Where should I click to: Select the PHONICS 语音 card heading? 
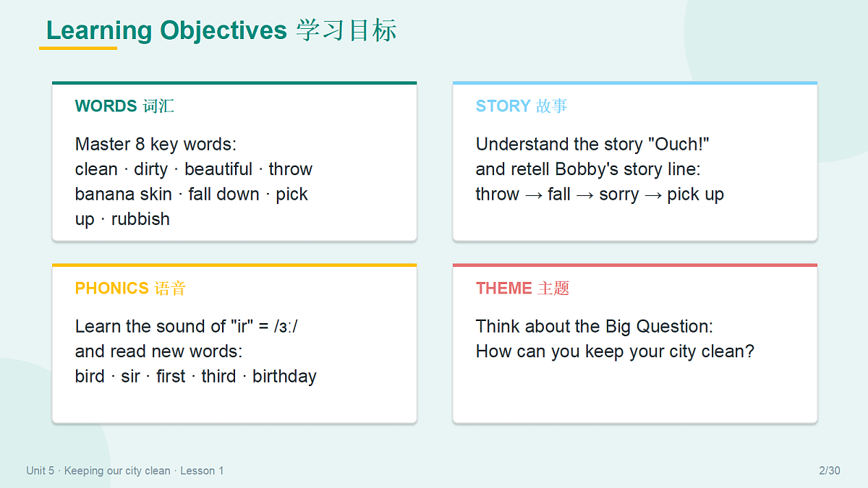pos(130,288)
